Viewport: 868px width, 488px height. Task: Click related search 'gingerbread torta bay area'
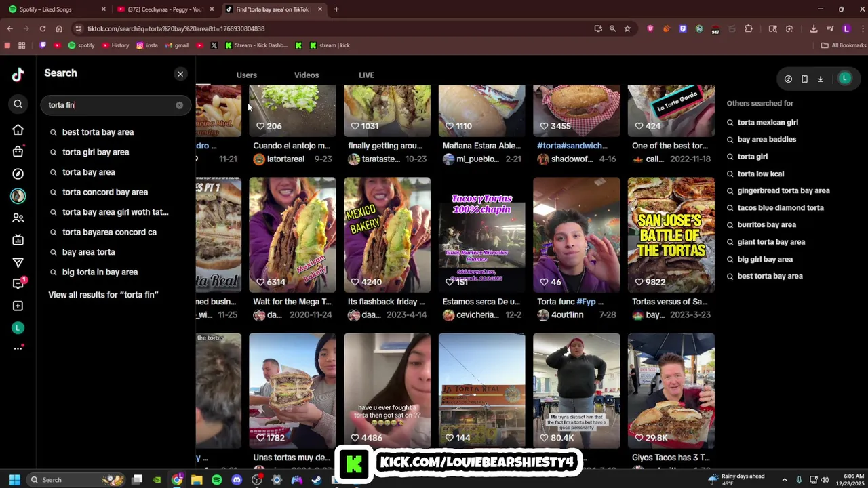(x=783, y=191)
